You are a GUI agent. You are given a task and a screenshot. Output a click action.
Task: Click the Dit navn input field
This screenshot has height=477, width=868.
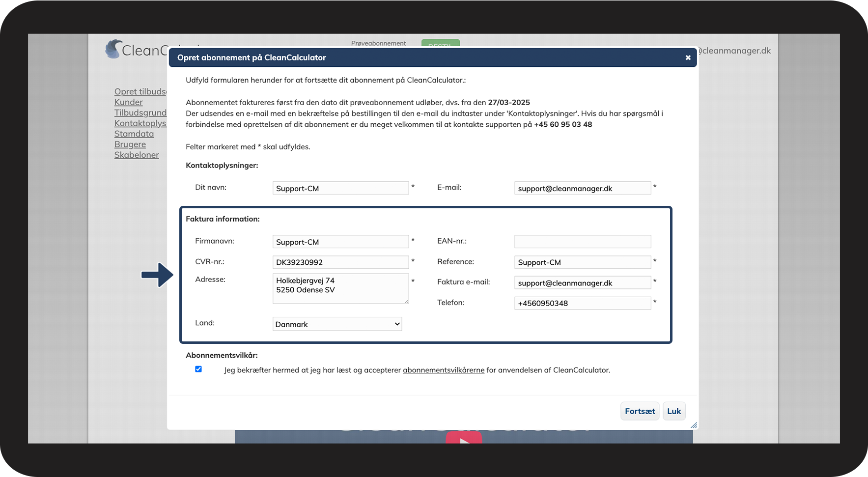(341, 188)
